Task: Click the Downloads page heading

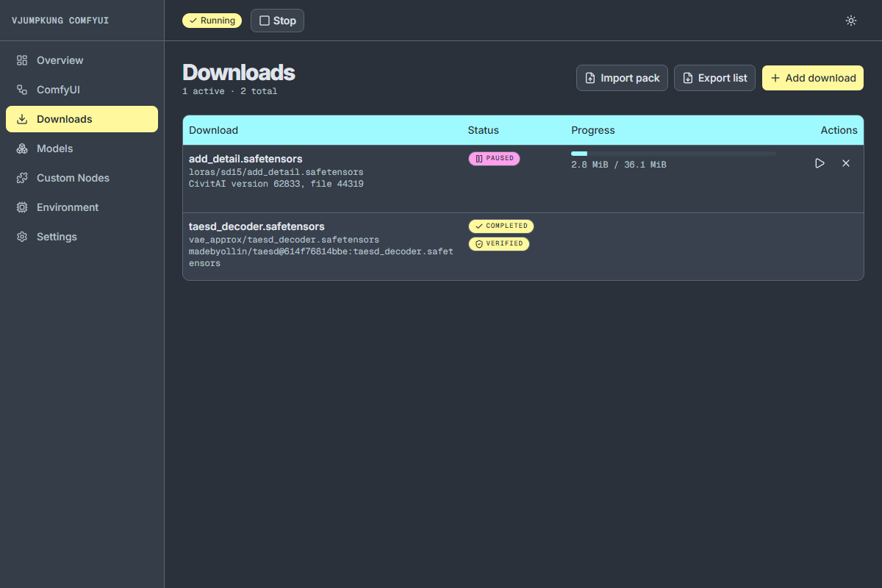Action: coord(239,72)
